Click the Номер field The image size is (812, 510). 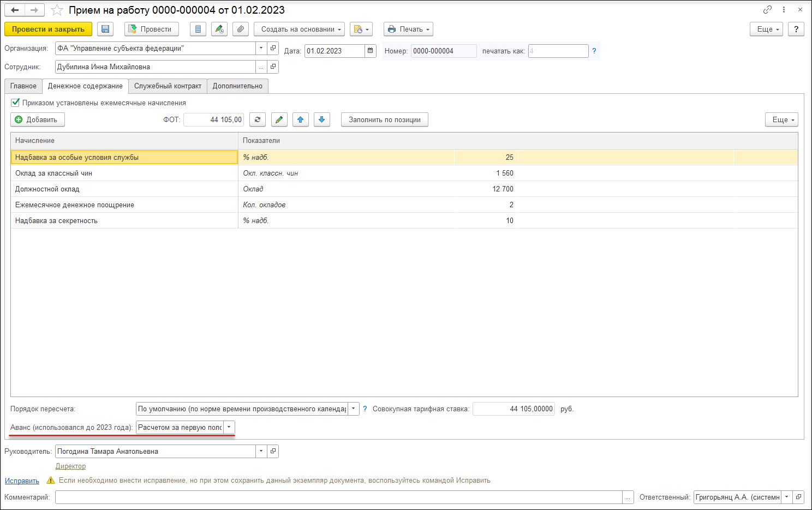[444, 51]
